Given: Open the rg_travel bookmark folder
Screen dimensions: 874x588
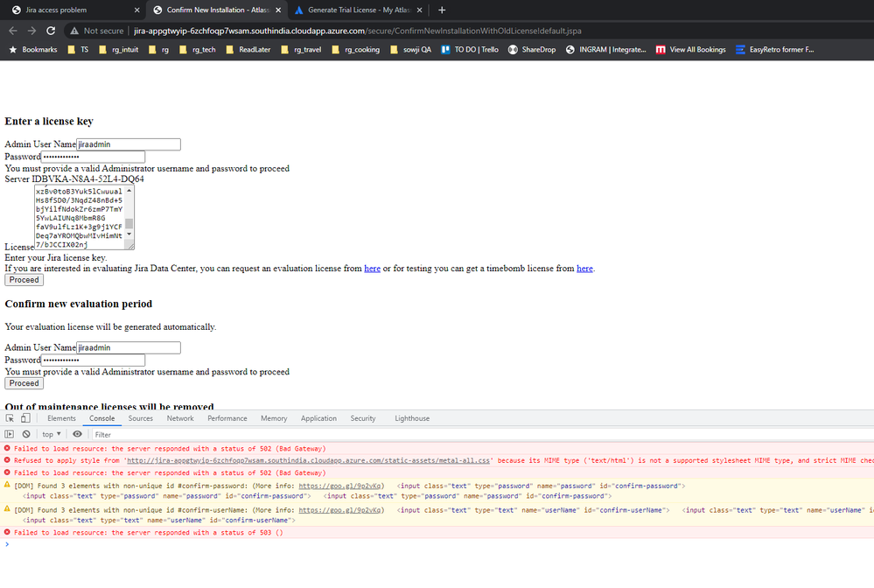Looking at the screenshot, I should coord(301,50).
